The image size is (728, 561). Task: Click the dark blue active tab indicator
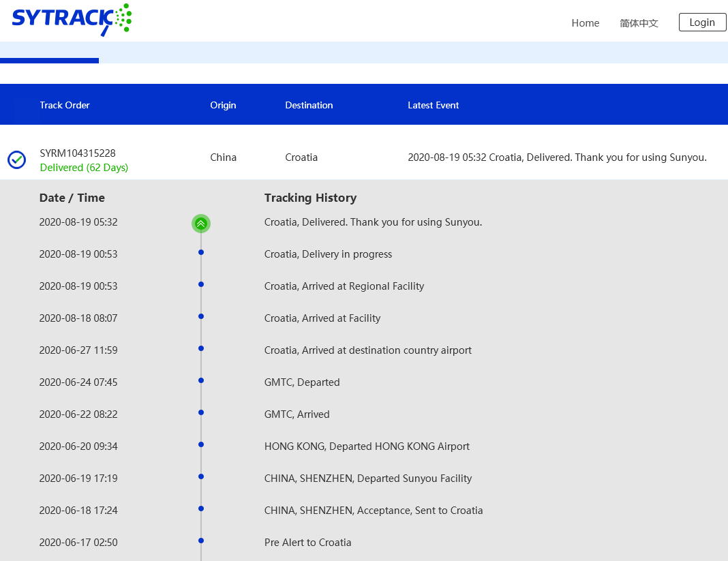[x=49, y=61]
